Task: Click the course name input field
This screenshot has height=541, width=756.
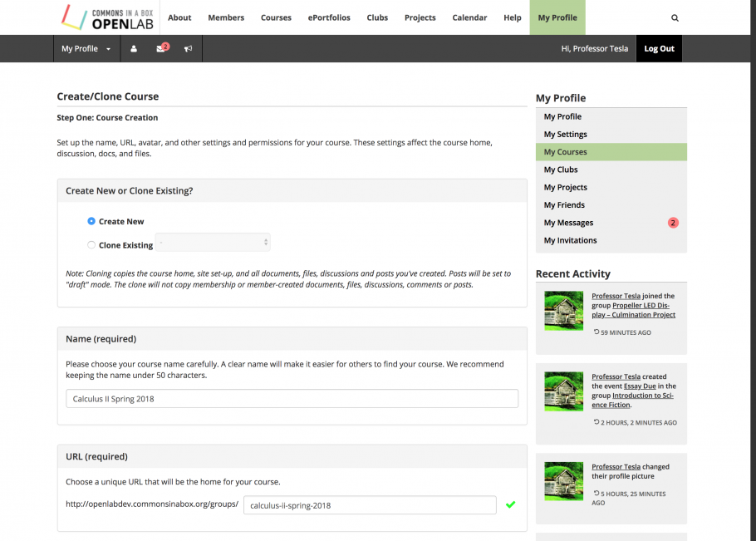Action: click(x=292, y=399)
